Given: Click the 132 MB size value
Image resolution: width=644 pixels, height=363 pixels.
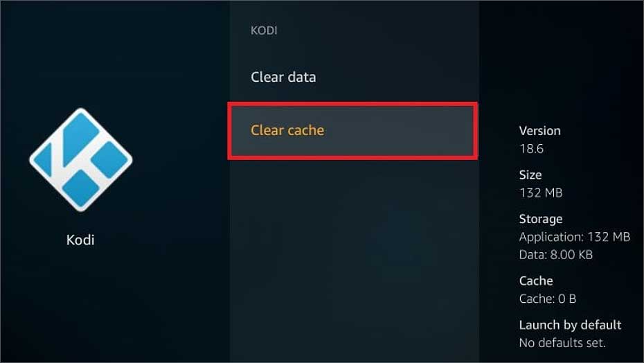Looking at the screenshot, I should (541, 193).
